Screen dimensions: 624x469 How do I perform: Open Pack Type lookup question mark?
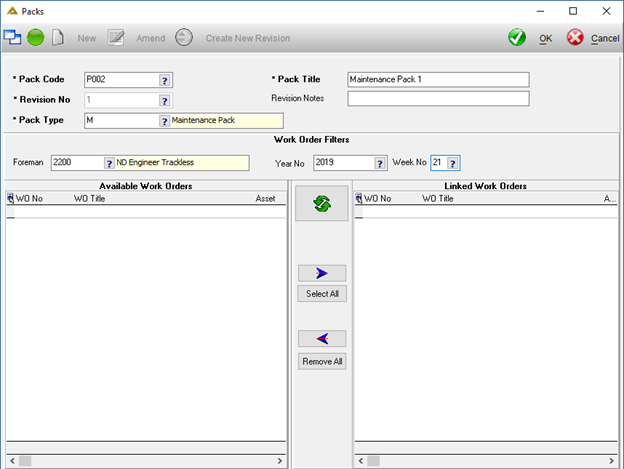164,121
